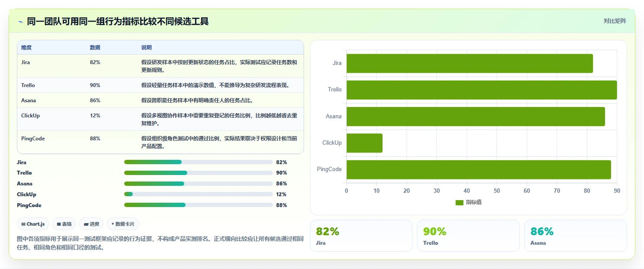Screen dimensions: 644x269
Task: Click the 88% value in the PingCode table row
Action: (95, 139)
